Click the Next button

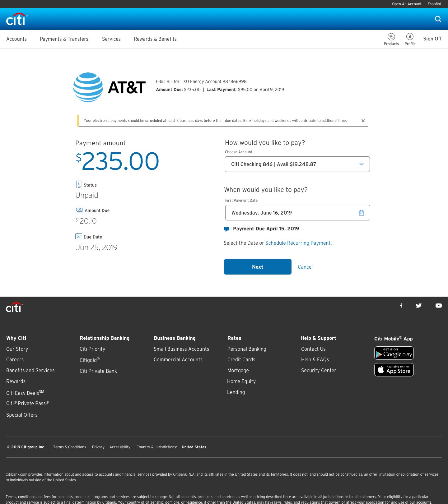click(x=258, y=267)
